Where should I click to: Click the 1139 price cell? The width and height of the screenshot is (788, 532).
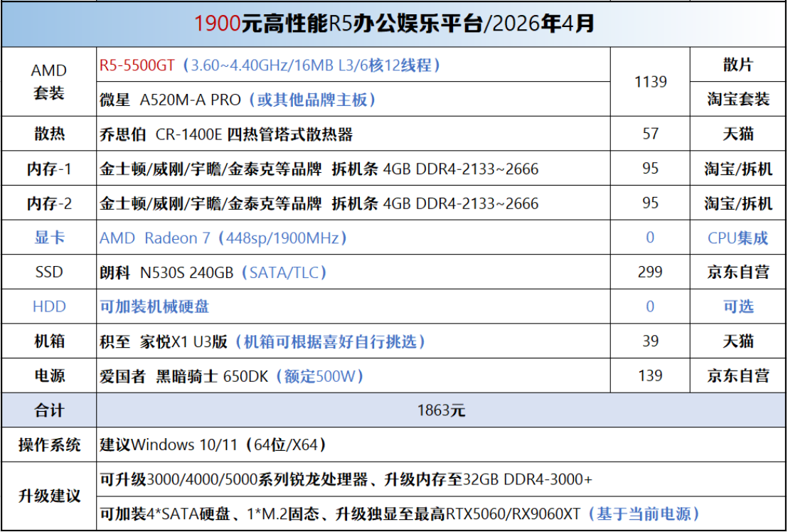tap(650, 81)
